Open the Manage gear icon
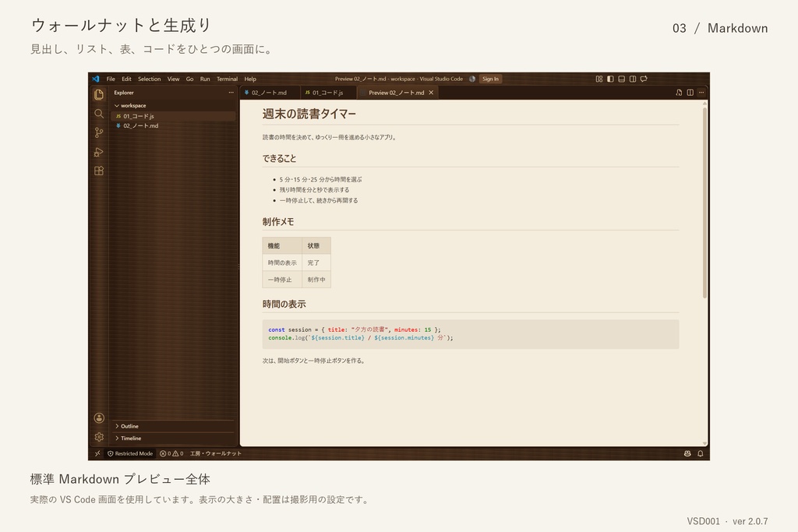The image size is (798, 532). [x=99, y=437]
